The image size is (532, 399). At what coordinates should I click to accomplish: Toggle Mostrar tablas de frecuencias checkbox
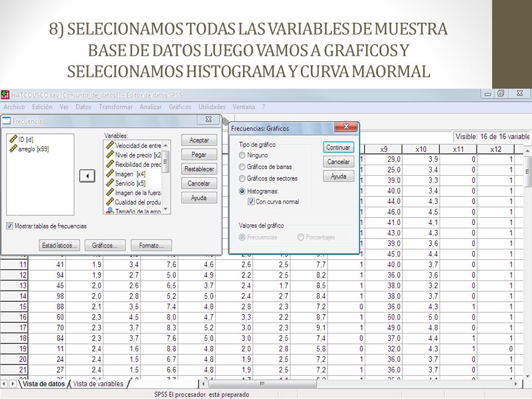point(9,226)
